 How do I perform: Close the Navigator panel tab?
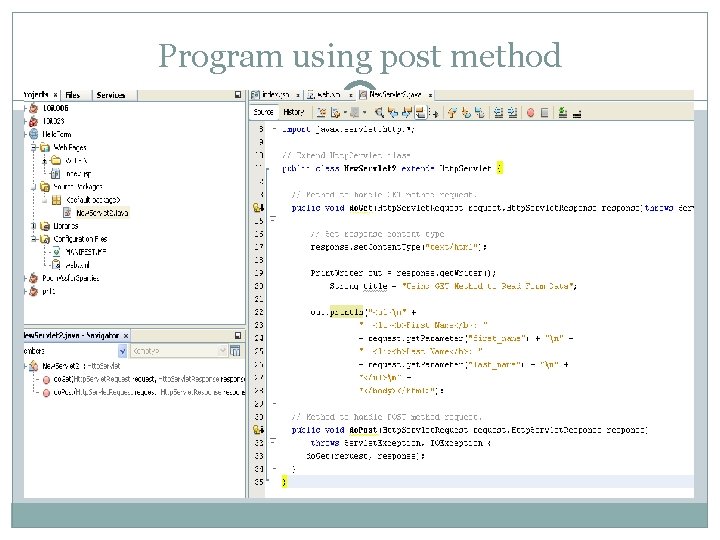[126, 336]
